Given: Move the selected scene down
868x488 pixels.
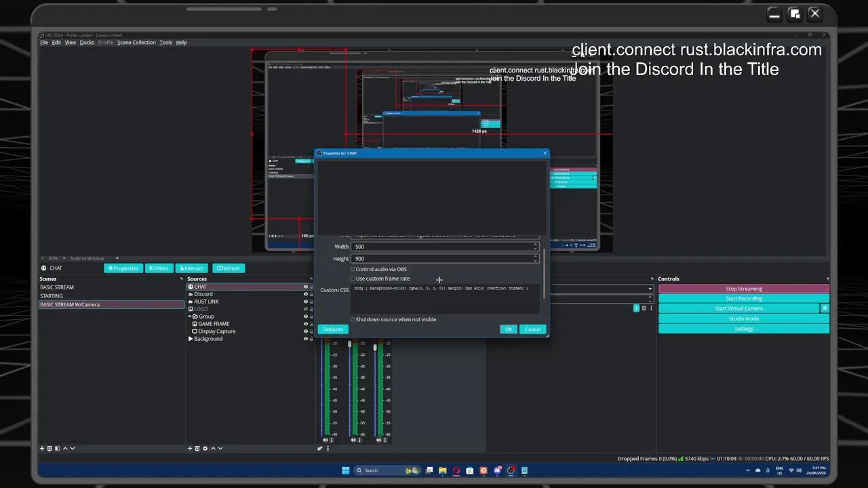Looking at the screenshot, I should pos(73,448).
